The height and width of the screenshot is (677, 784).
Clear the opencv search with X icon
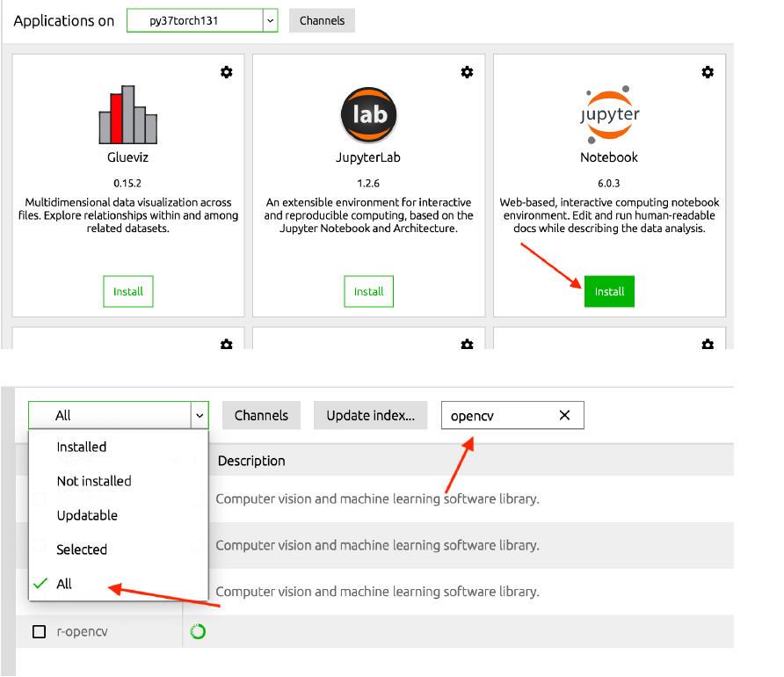pos(564,415)
